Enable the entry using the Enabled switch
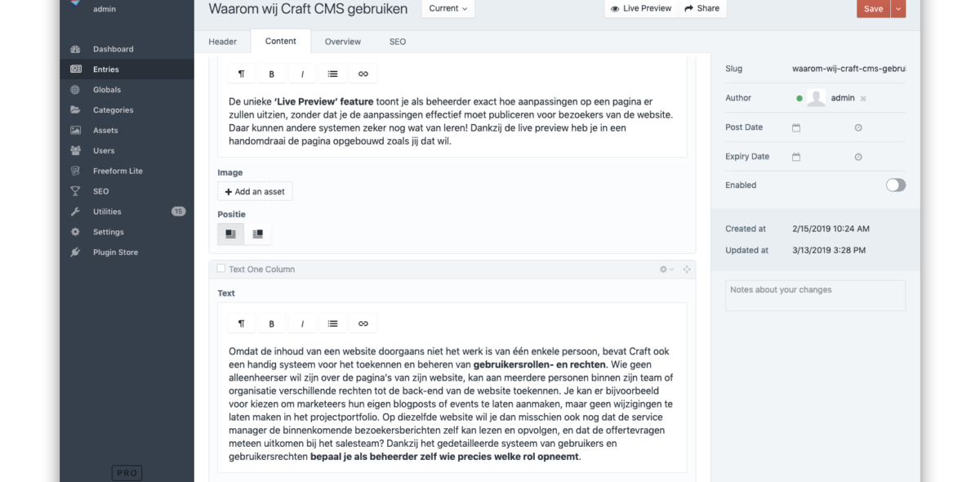 [895, 185]
